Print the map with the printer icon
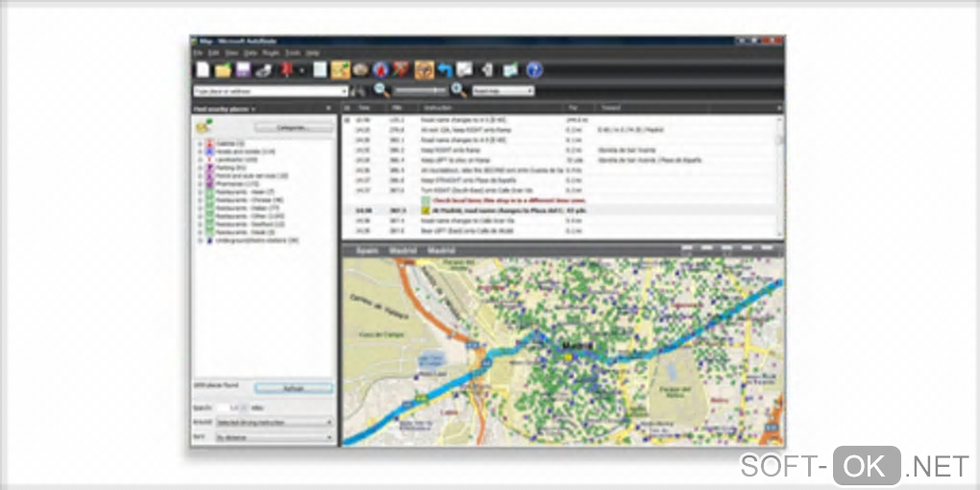 coord(264,70)
